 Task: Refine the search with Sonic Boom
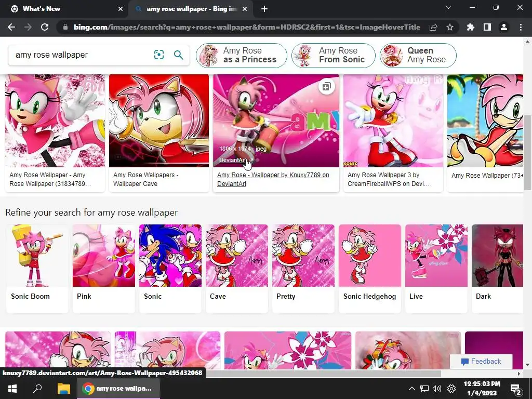click(x=37, y=269)
